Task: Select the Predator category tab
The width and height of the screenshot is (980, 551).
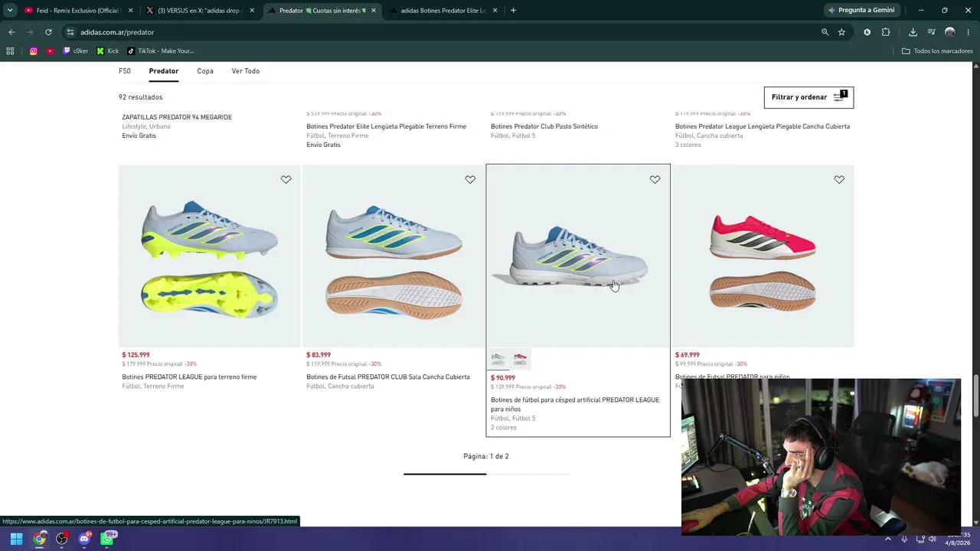Action: [x=164, y=71]
